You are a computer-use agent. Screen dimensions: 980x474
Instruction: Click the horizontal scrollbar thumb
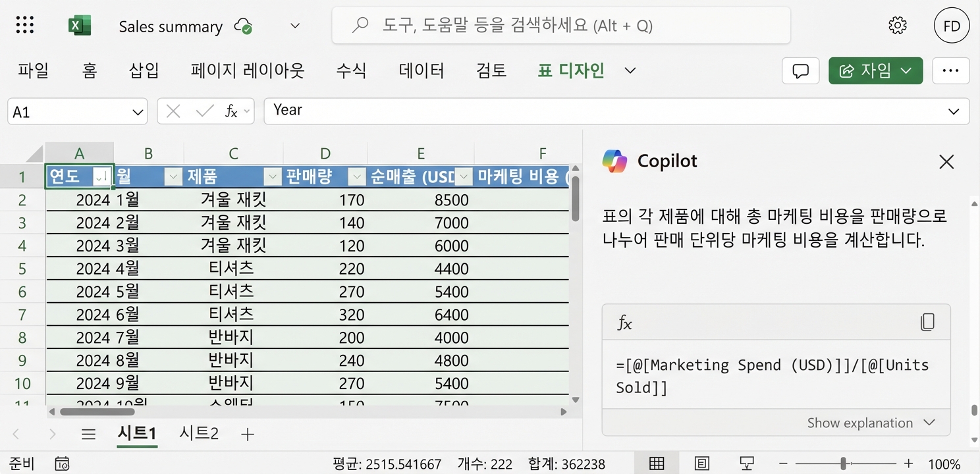(x=97, y=411)
